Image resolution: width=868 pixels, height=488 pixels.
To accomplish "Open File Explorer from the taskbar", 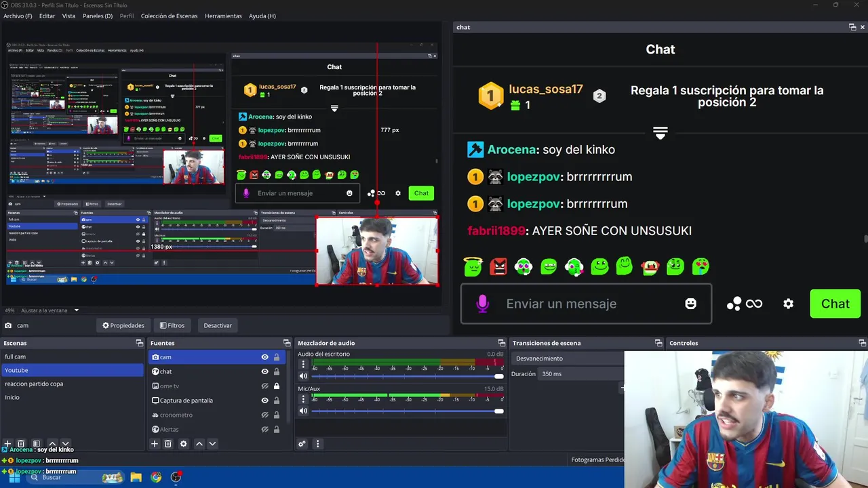I will [x=136, y=477].
